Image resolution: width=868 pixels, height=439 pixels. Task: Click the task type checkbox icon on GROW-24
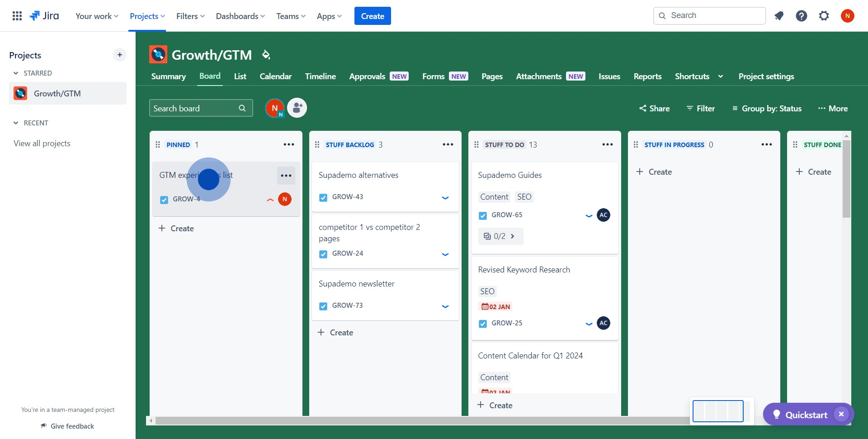tap(323, 254)
